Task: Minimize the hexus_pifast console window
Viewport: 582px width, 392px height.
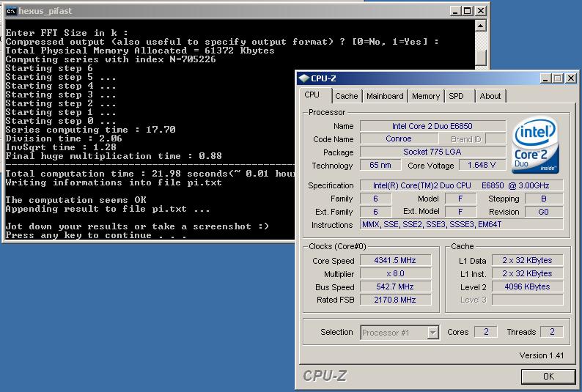Action: click(455, 11)
